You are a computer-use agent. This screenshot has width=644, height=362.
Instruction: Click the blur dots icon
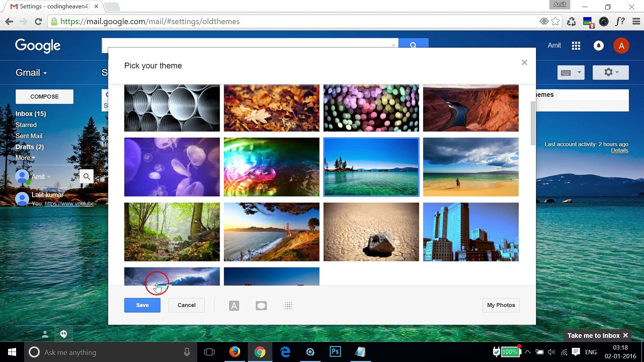tap(288, 306)
